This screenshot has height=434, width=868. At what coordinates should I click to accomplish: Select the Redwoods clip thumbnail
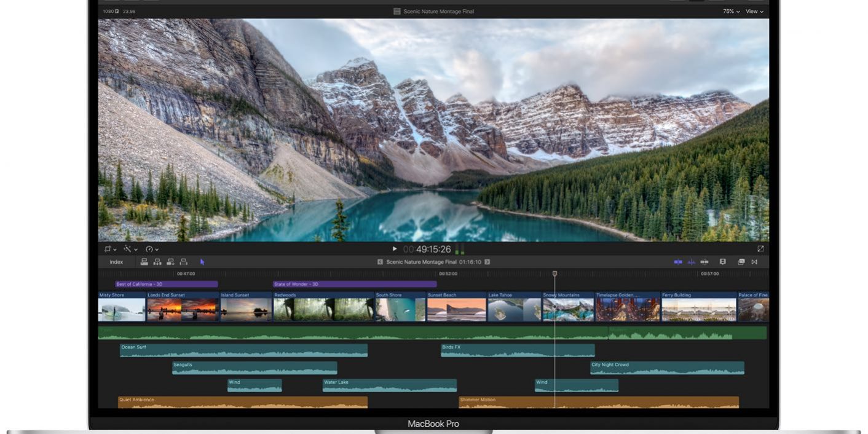[323, 309]
